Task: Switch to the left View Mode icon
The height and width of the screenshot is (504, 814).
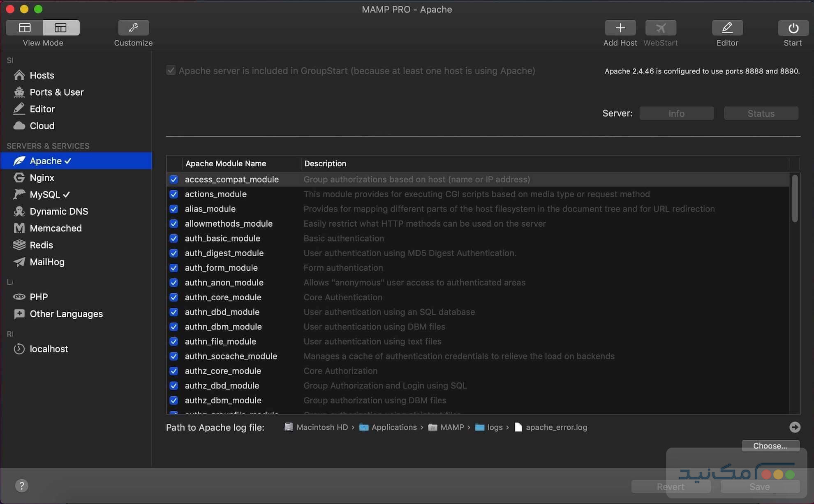Action: click(25, 28)
